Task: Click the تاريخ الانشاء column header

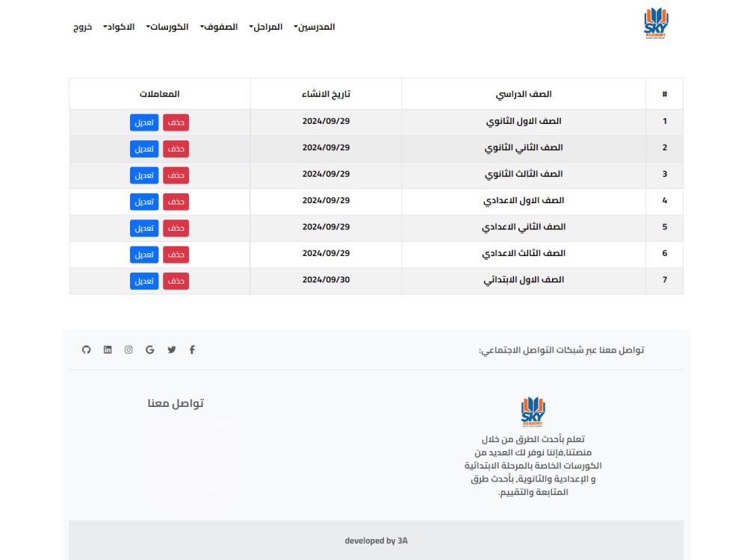Action: coord(326,94)
